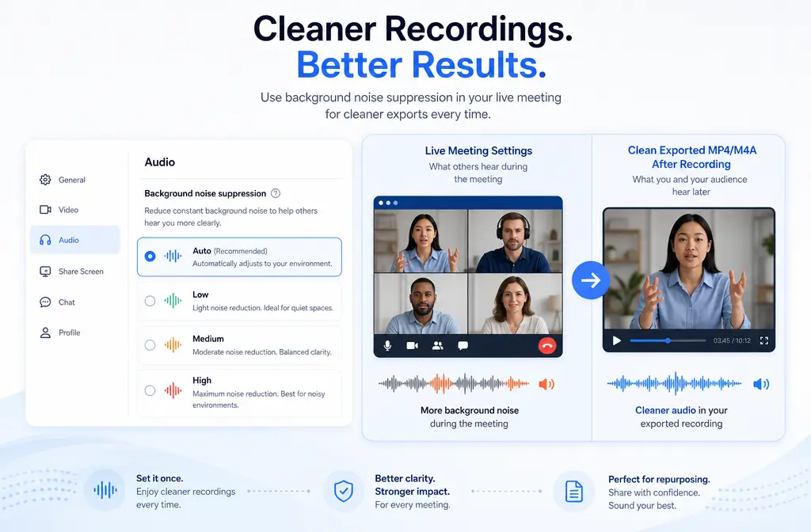Click the video tile of man with headphones

click(x=515, y=241)
